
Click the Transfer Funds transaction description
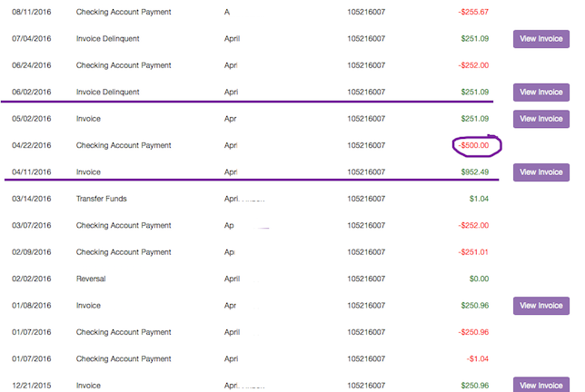click(101, 199)
